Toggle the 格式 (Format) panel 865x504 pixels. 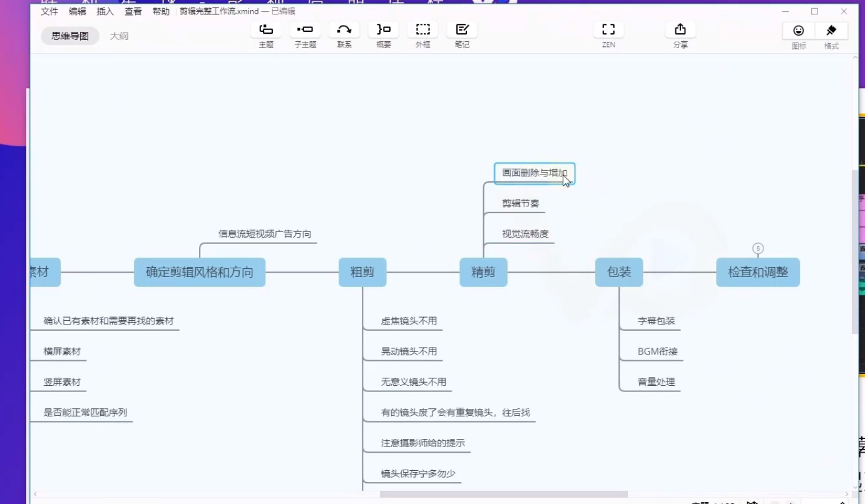click(831, 31)
